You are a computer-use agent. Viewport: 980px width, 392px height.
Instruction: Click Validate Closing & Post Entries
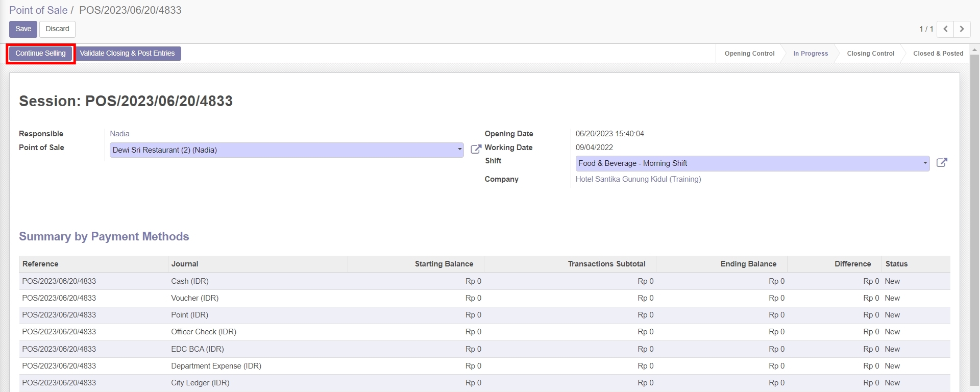tap(127, 54)
